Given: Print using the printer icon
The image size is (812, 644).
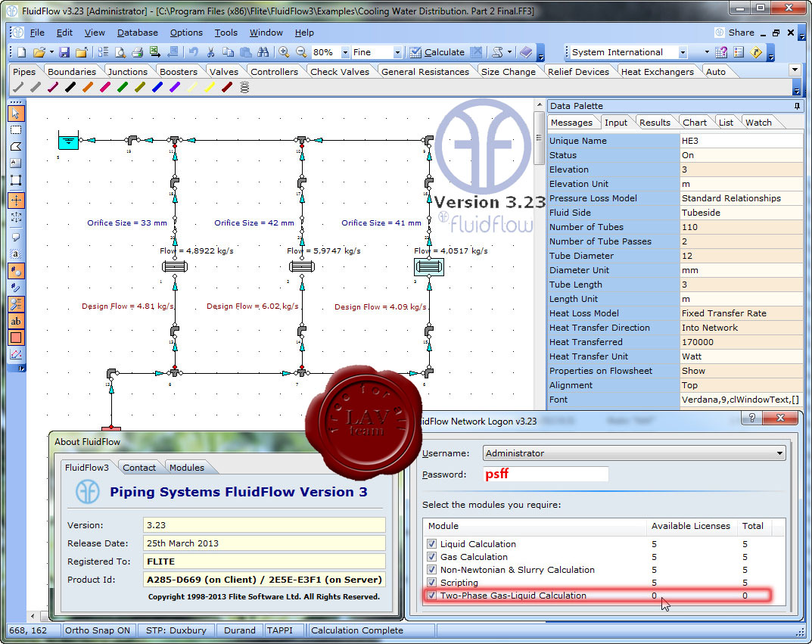Looking at the screenshot, I should coord(137,52).
